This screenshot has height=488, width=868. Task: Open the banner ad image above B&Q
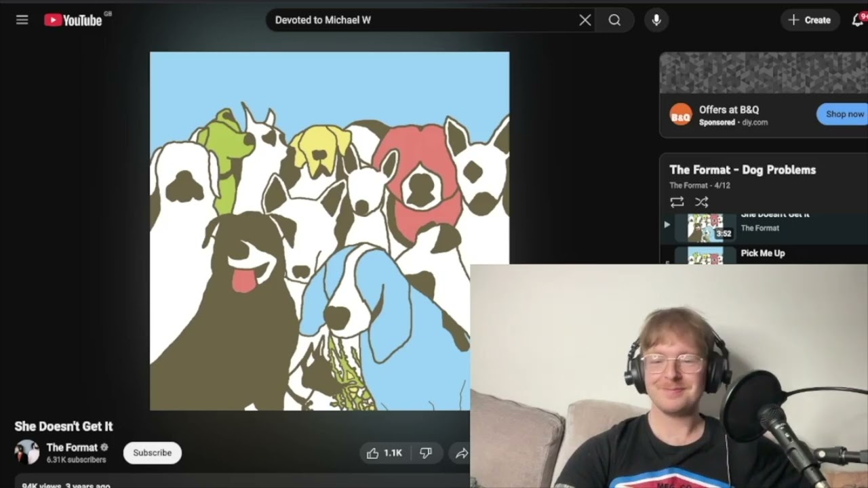tap(764, 73)
